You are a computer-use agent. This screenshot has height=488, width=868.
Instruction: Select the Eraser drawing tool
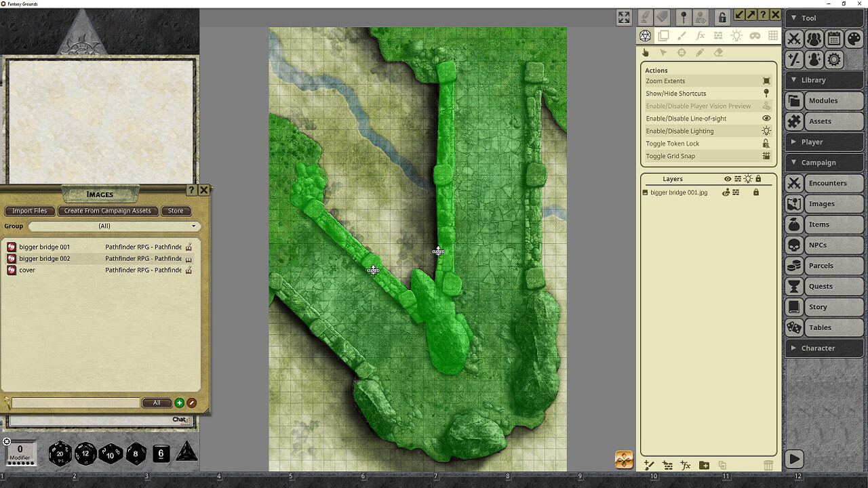[718, 52]
